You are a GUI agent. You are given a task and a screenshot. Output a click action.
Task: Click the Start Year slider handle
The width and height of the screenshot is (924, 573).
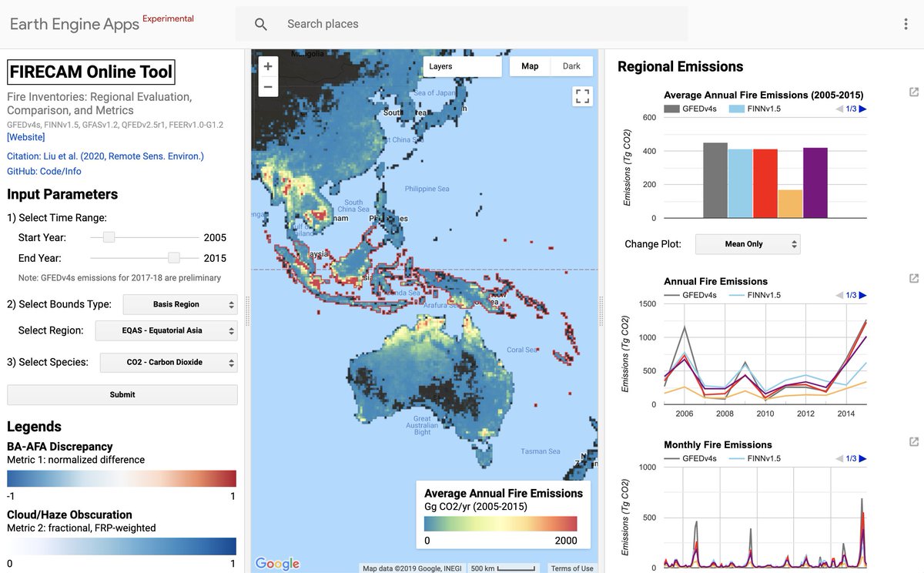point(109,237)
